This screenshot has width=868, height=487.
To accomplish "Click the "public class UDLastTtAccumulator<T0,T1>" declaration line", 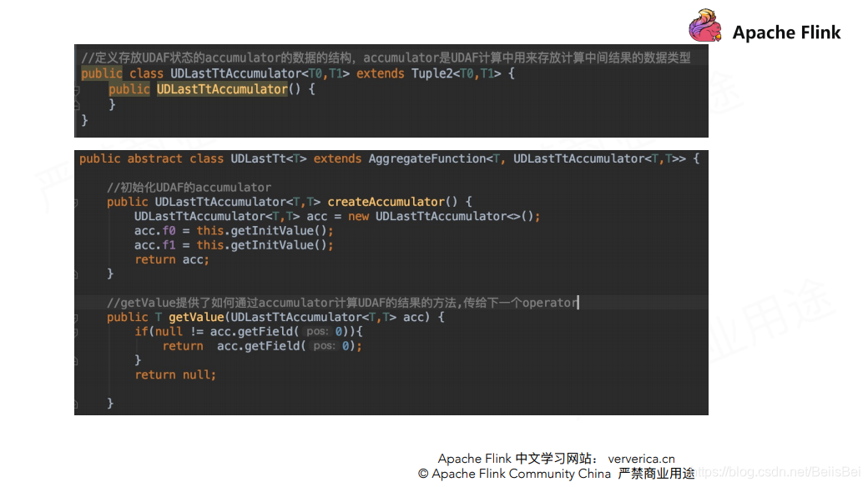I will tap(298, 73).
